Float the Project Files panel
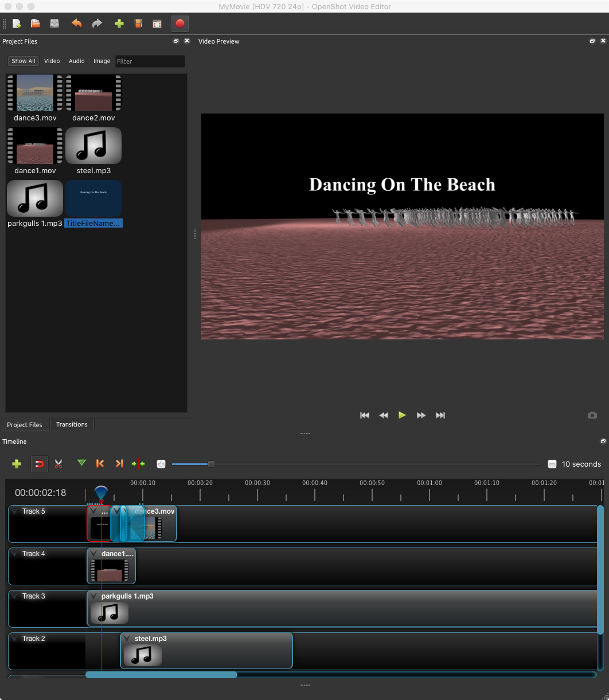Viewport: 609px width, 700px height. [x=176, y=41]
